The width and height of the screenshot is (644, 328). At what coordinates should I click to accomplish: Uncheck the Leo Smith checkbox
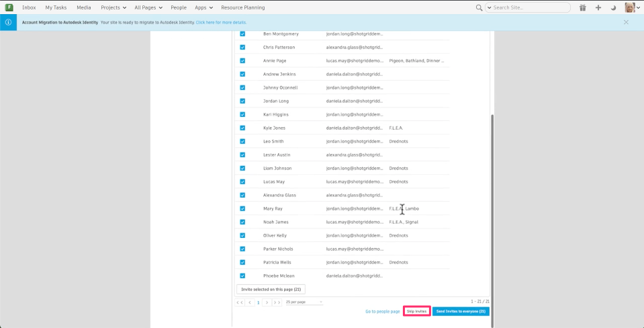[x=242, y=141]
